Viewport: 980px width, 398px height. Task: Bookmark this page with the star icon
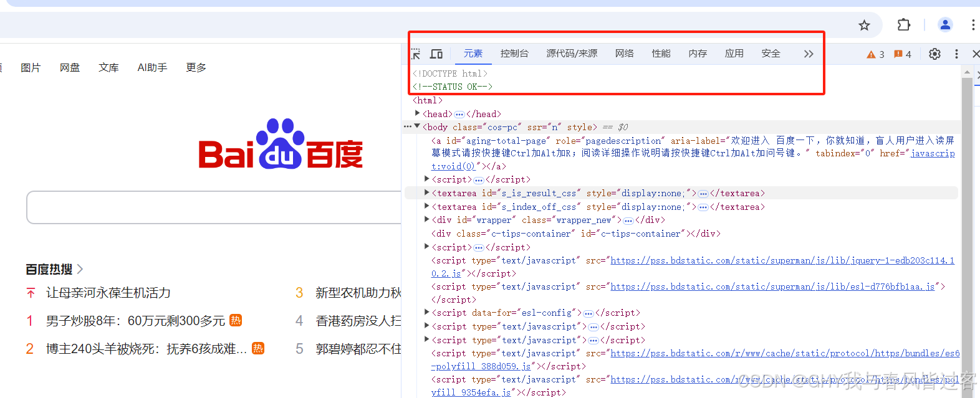point(864,26)
